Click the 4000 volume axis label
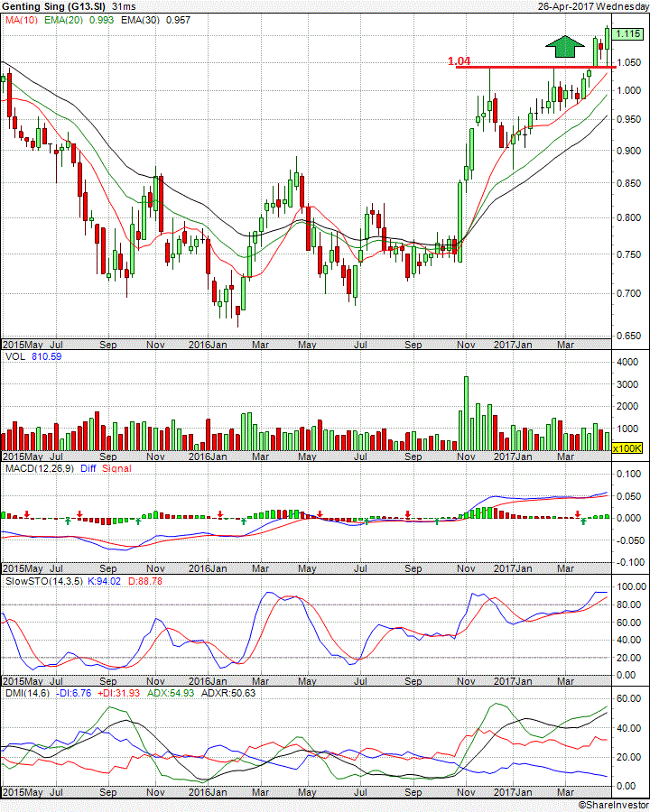The image size is (650, 812). pos(627,362)
